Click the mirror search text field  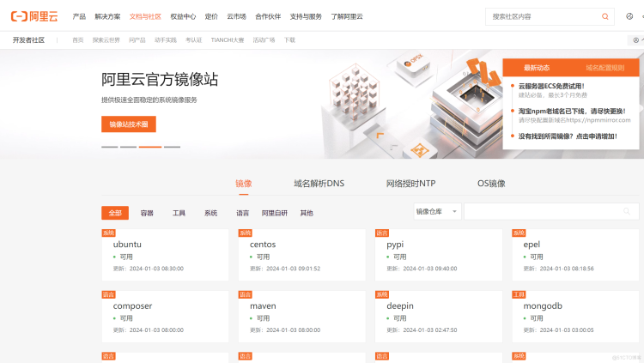coord(551,211)
